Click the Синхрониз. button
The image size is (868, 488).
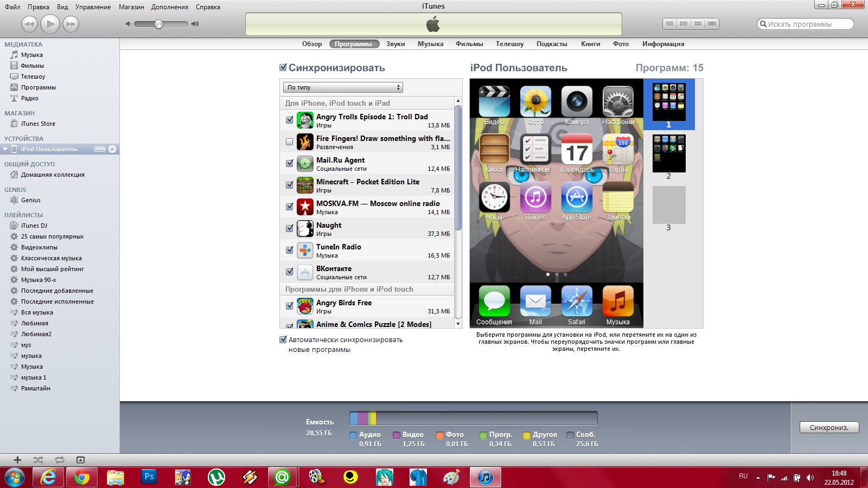(x=829, y=427)
